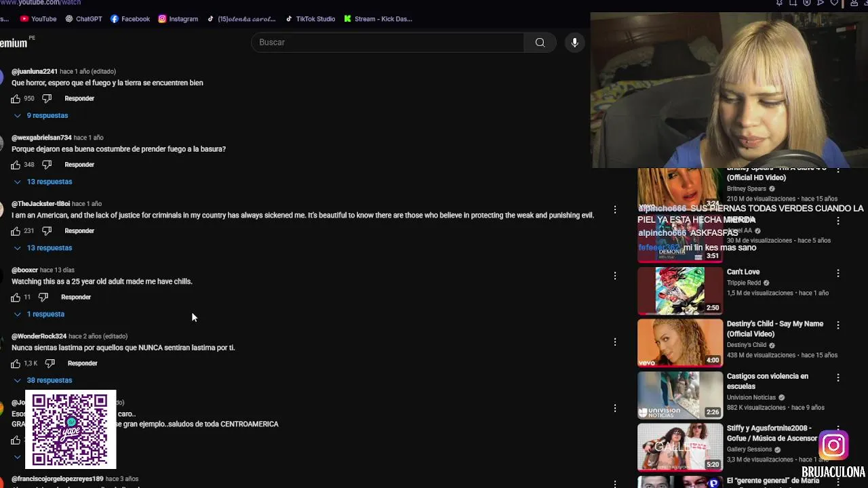The width and height of the screenshot is (868, 488).
Task: Dislike the comment by @juanluna2241
Action: pyautogui.click(x=47, y=99)
